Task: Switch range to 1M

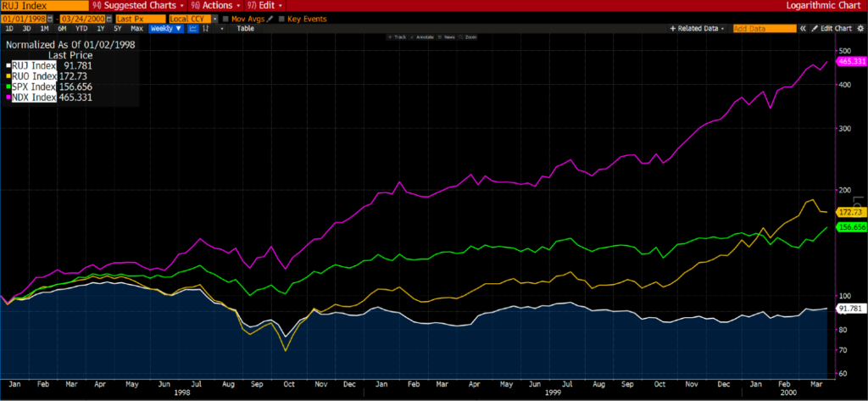Action: pyautogui.click(x=44, y=28)
